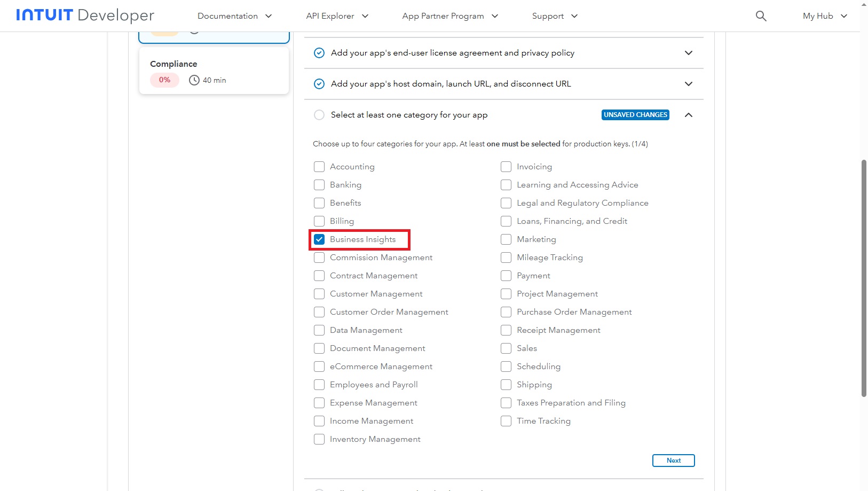Enable the Invoicing category checkbox

coord(506,167)
